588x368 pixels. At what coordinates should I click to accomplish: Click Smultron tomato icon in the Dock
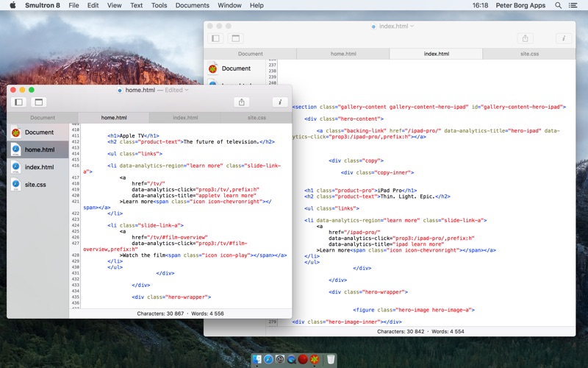click(x=315, y=359)
